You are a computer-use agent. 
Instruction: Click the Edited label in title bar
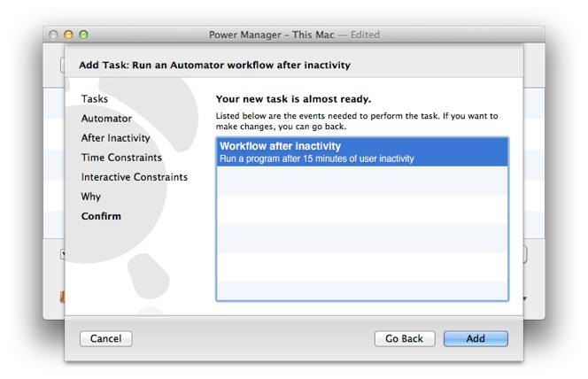[x=365, y=35]
